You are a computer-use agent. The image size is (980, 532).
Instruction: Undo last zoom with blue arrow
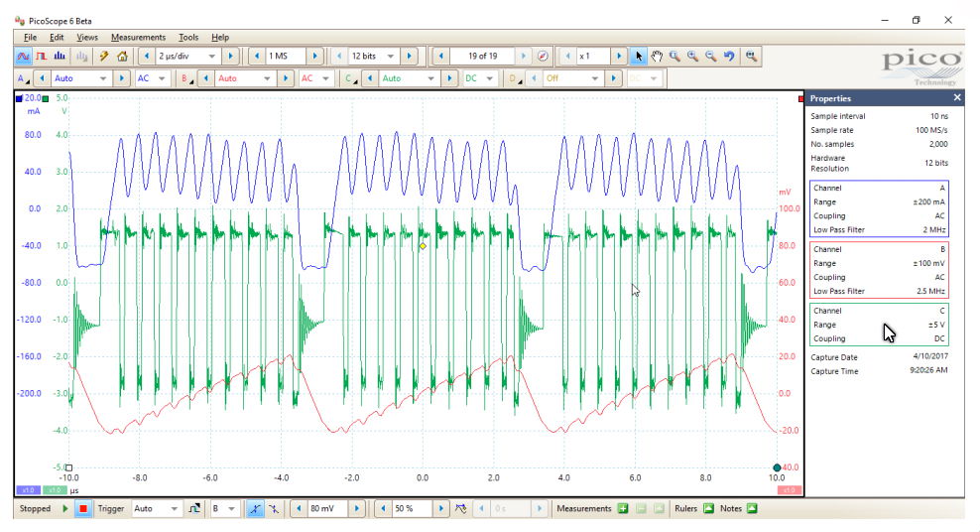729,57
